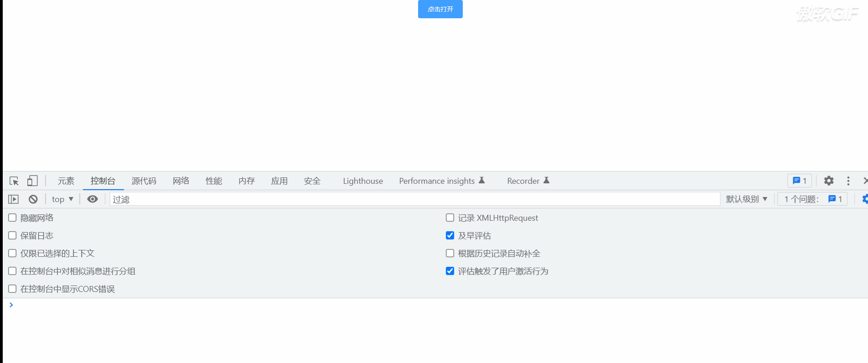The image size is (868, 363).
Task: Open the top context dropdown
Action: (62, 199)
